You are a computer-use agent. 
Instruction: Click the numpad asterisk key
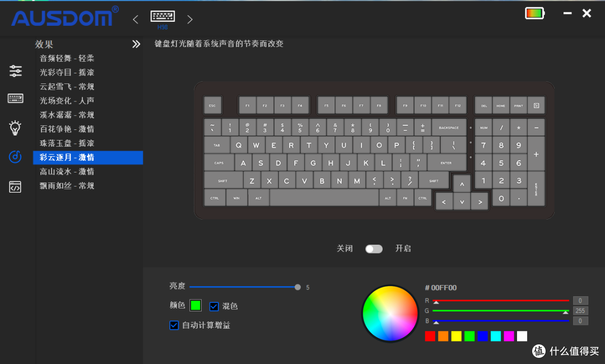coord(519,127)
